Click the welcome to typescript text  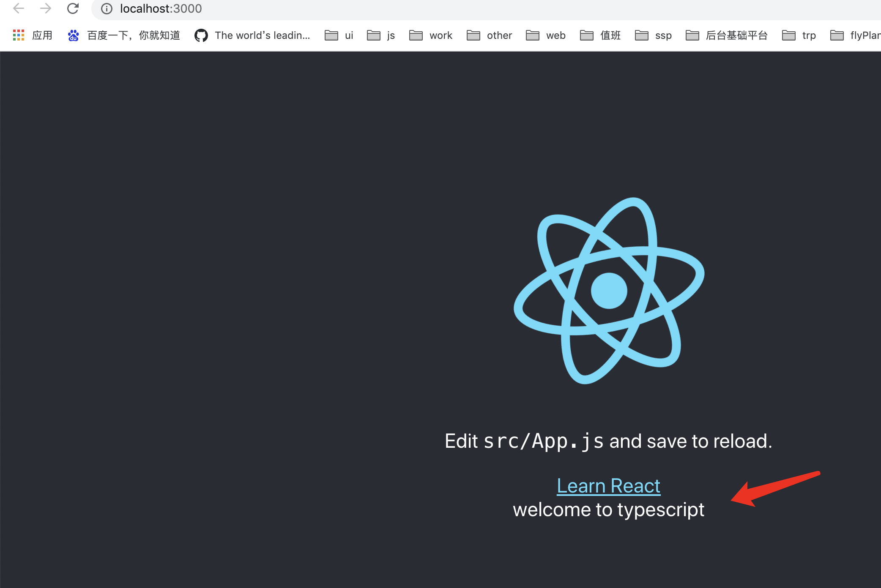point(608,510)
